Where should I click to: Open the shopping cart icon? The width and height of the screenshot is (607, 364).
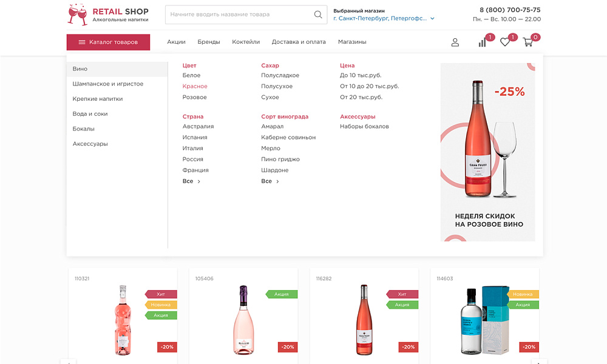click(x=528, y=42)
